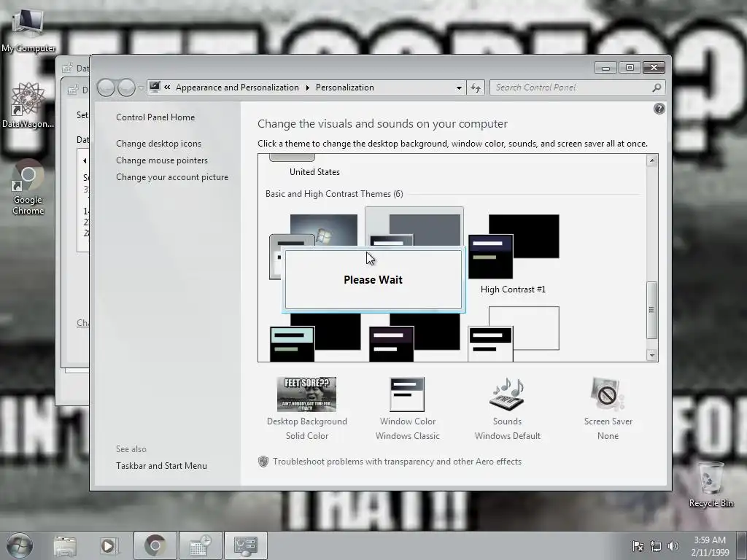Click the taskbar clock showing 3:59 AM
The width and height of the screenshot is (747, 560).
pyautogui.click(x=710, y=545)
